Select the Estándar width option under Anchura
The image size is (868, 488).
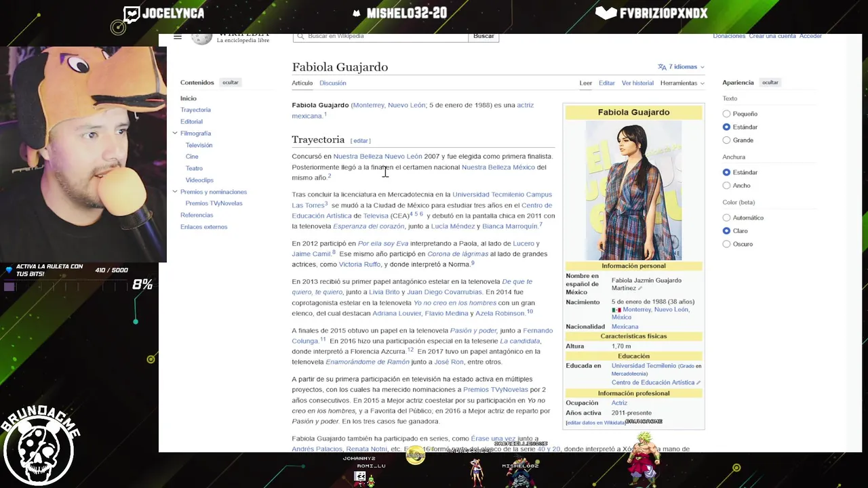pyautogui.click(x=726, y=172)
